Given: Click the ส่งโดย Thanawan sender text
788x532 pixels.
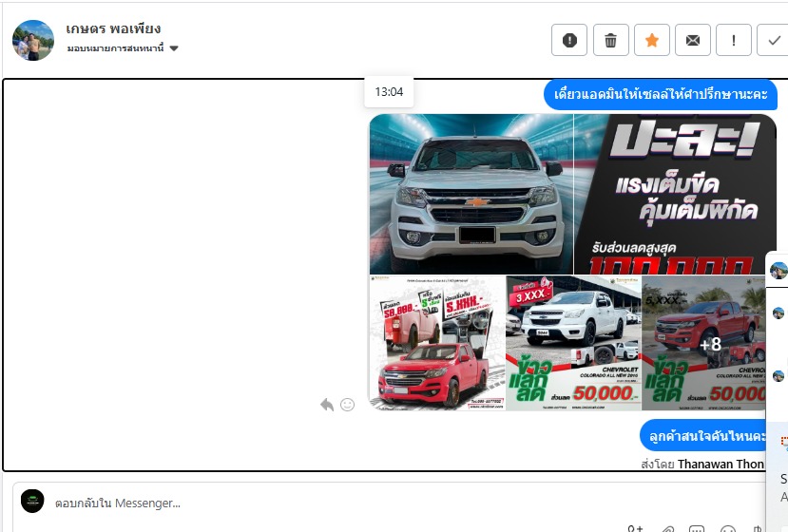Looking at the screenshot, I should 702,464.
